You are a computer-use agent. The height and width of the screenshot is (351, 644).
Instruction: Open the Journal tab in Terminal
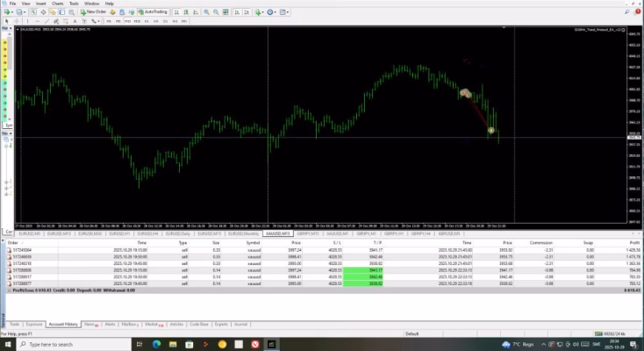point(240,325)
